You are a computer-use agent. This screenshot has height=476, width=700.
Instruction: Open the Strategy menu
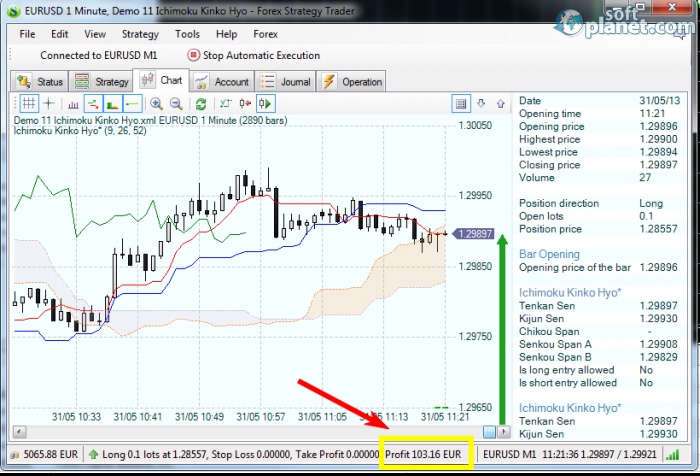point(140,34)
